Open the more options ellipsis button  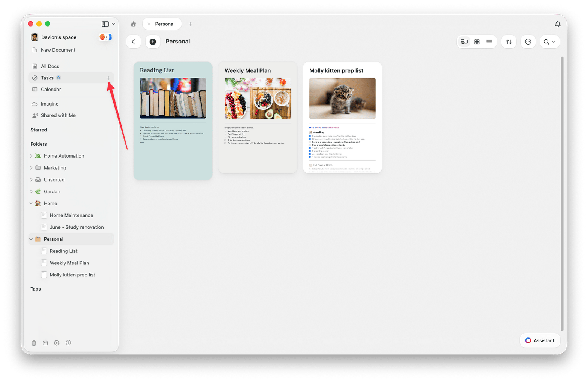point(528,42)
